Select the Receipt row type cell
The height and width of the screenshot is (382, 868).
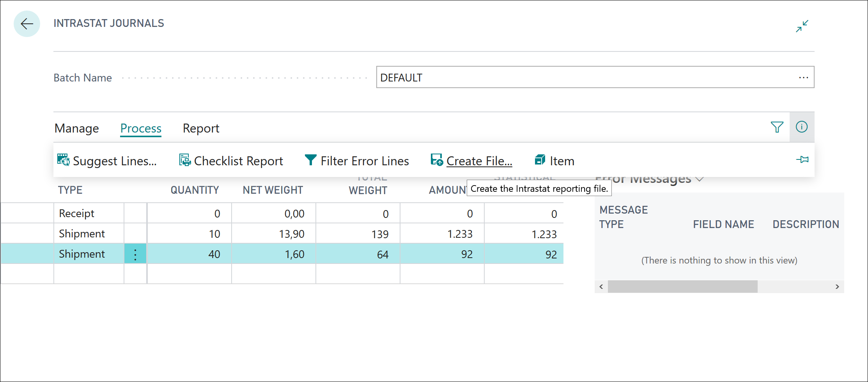(x=89, y=213)
